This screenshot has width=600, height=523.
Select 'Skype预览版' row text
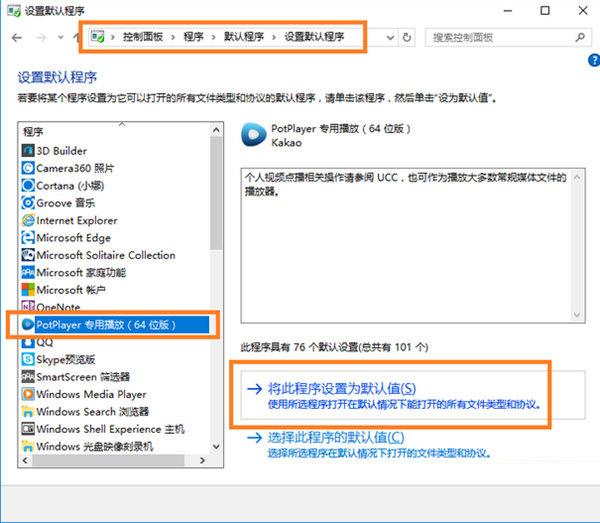(66, 359)
